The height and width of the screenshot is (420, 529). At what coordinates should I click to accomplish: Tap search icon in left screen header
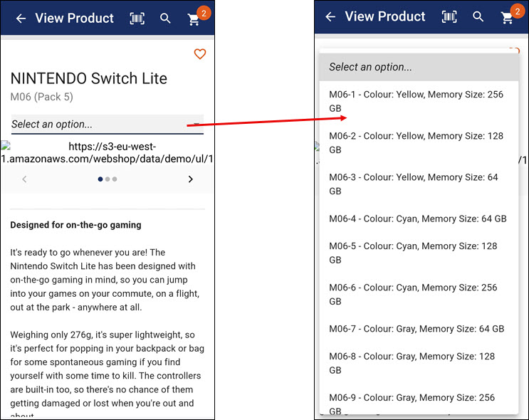pos(165,19)
